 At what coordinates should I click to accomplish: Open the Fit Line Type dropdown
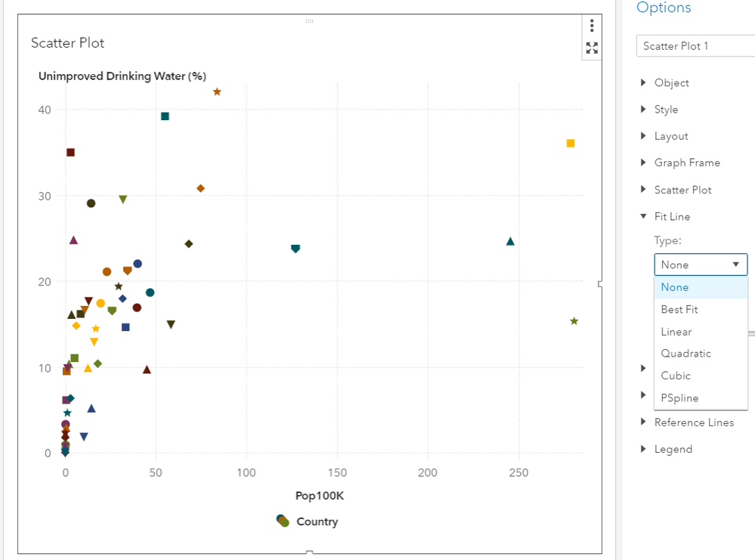(700, 265)
